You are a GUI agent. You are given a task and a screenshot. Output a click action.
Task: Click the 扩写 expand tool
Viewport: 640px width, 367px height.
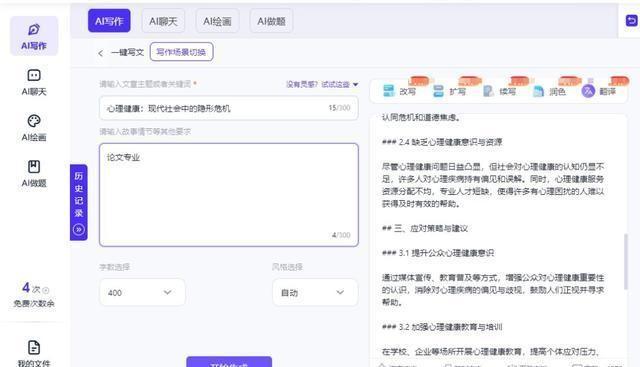[449, 91]
